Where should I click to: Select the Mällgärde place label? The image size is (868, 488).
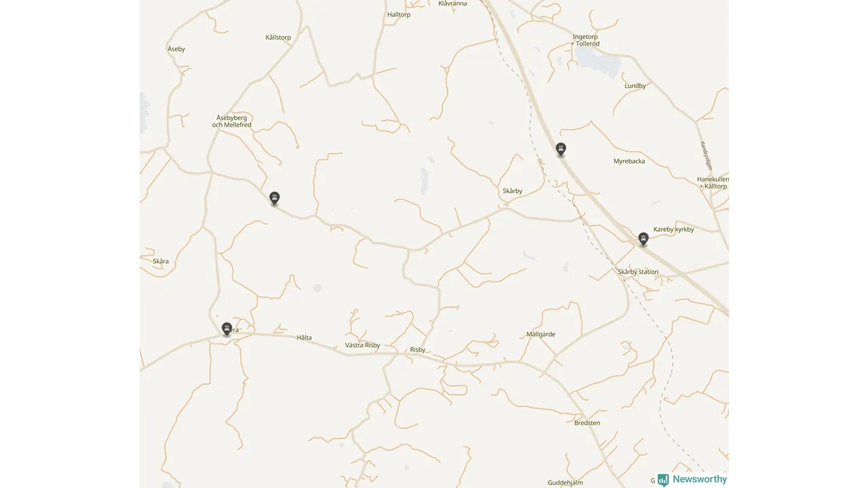coord(541,334)
